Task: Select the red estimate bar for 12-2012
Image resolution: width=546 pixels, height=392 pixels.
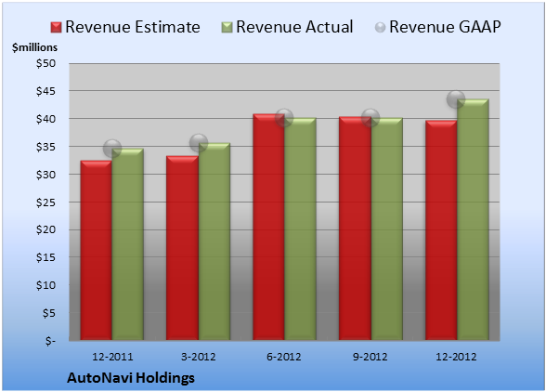Action: tap(441, 230)
